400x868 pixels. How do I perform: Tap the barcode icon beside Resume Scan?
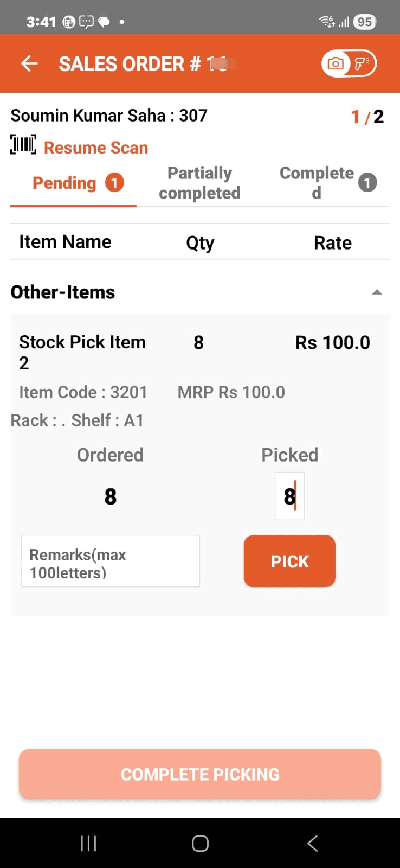23,145
